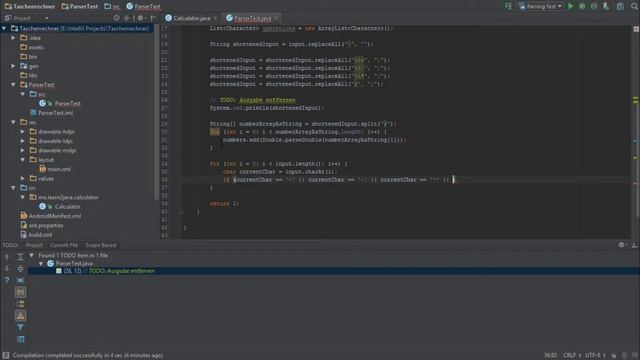
Task: Click the Make Project build icon
Action: (x=508, y=6)
